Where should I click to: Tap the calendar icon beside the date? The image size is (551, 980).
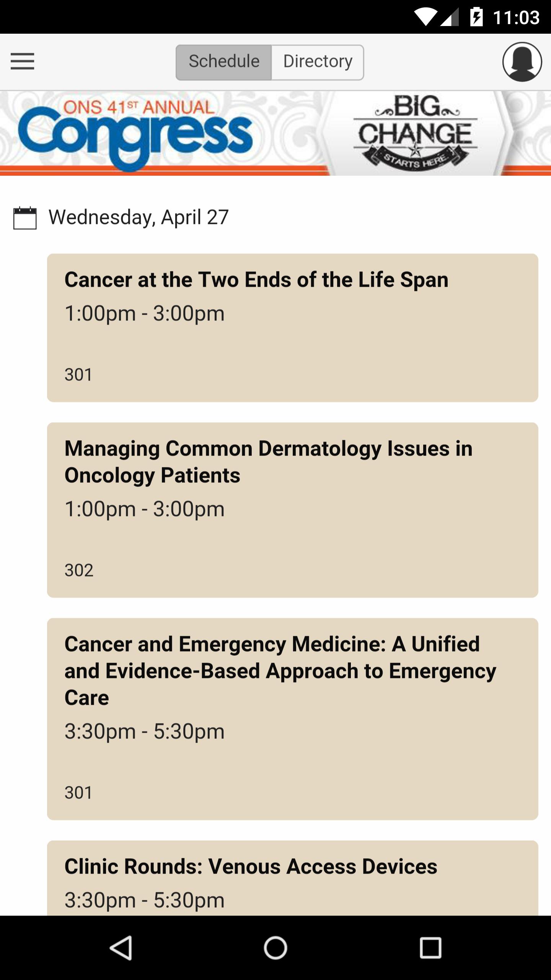pyautogui.click(x=25, y=218)
